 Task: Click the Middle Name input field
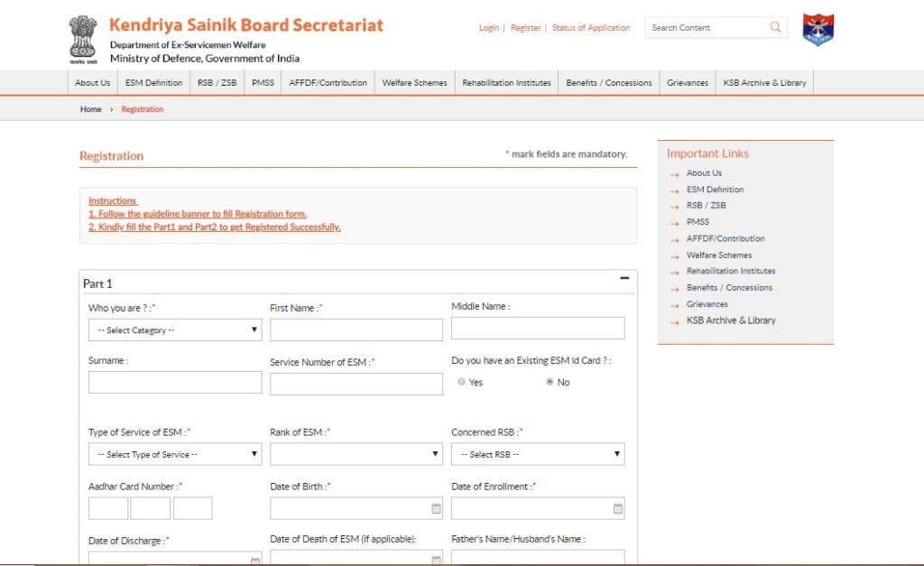click(x=538, y=329)
